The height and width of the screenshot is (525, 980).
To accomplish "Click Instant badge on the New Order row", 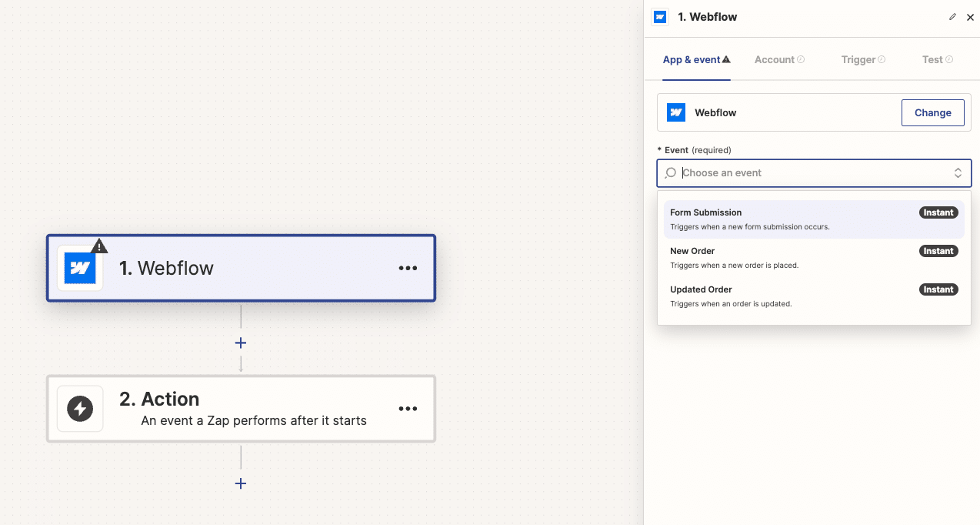I will [x=938, y=251].
